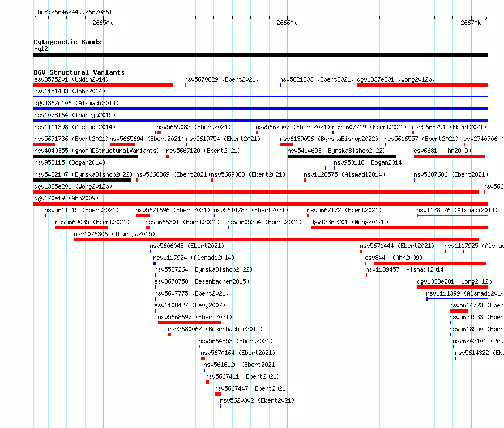
Task: Select nsv5669388 (Ebert2021) label
Action: click(248, 174)
